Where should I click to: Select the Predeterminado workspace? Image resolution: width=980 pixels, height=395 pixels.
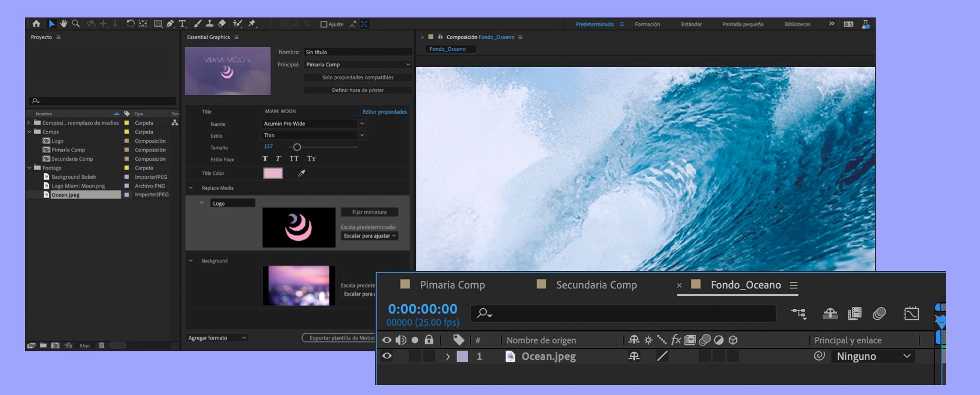pyautogui.click(x=595, y=24)
